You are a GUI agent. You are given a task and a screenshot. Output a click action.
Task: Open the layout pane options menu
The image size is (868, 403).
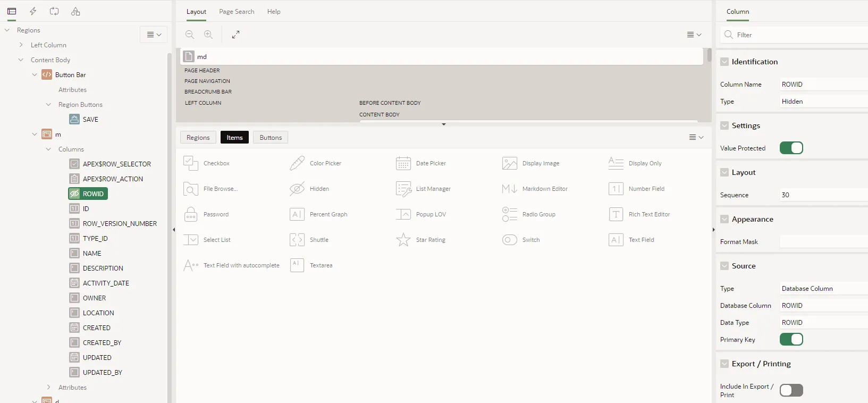tap(694, 35)
